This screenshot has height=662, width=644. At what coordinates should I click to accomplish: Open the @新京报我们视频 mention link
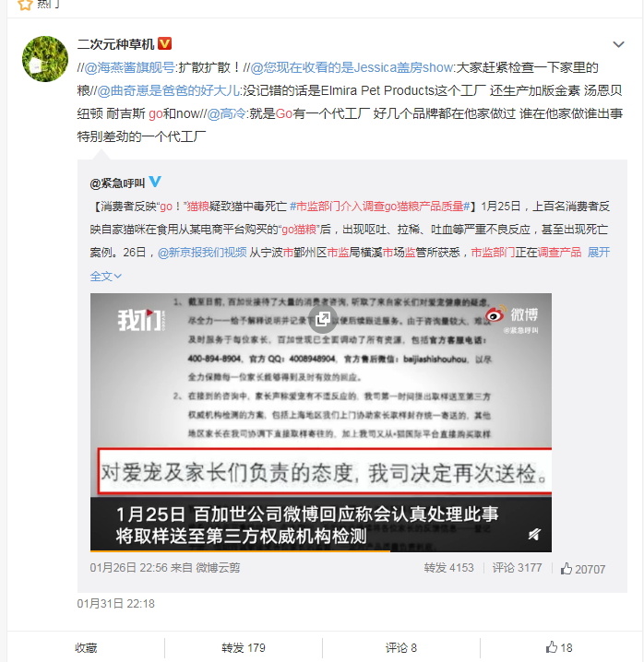pyautogui.click(x=202, y=253)
